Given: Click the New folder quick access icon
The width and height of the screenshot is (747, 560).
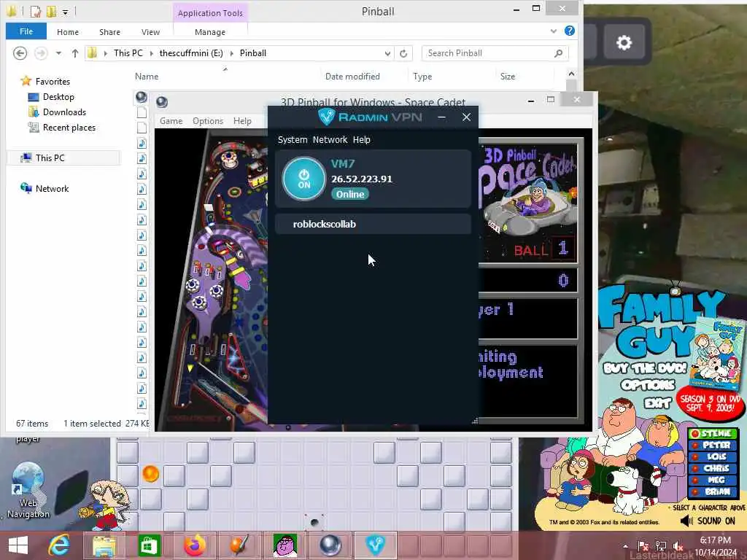Looking at the screenshot, I should [51, 10].
